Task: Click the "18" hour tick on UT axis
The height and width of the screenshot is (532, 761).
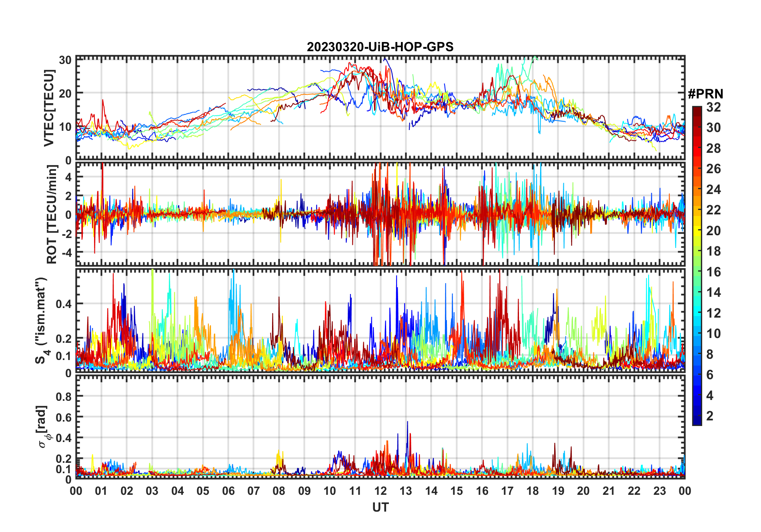Action: (533, 491)
